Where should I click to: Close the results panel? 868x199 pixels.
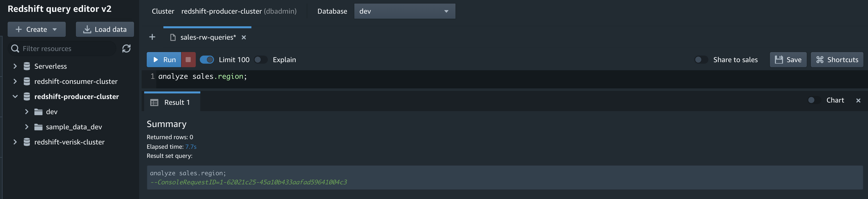click(858, 100)
